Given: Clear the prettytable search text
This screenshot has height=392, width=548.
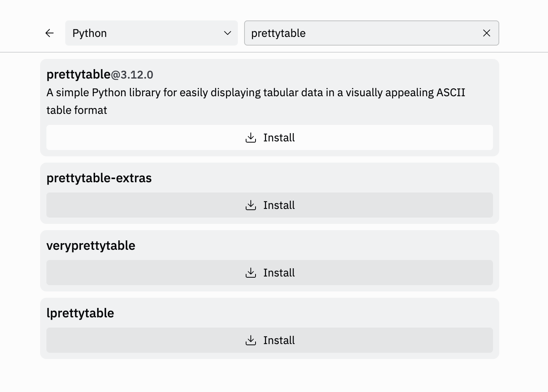Looking at the screenshot, I should [486, 33].
